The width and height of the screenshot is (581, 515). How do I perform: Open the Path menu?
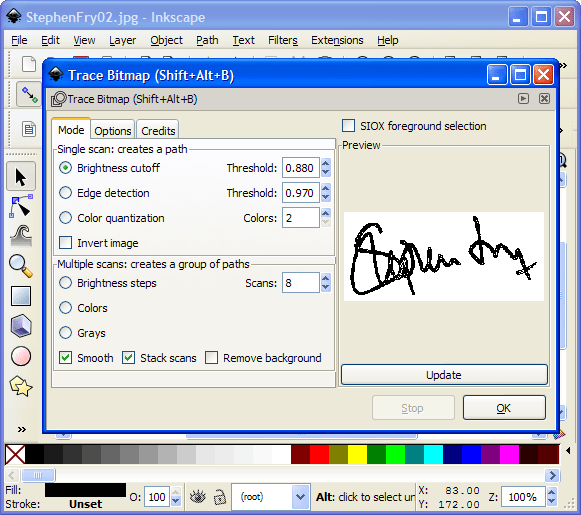(207, 40)
